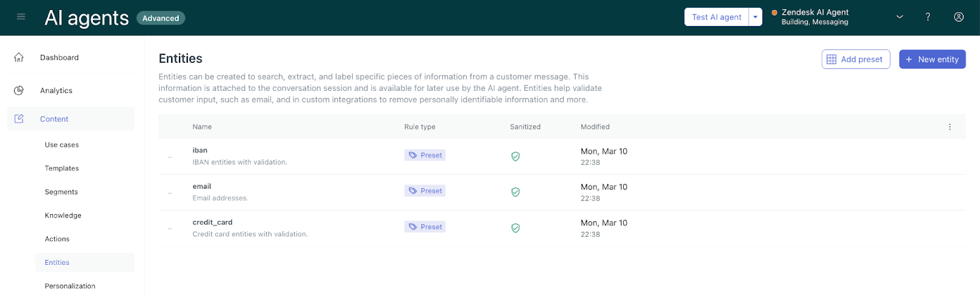Click the sanitized shield icon for credit_card
The image size is (980, 298).
pyautogui.click(x=515, y=228)
